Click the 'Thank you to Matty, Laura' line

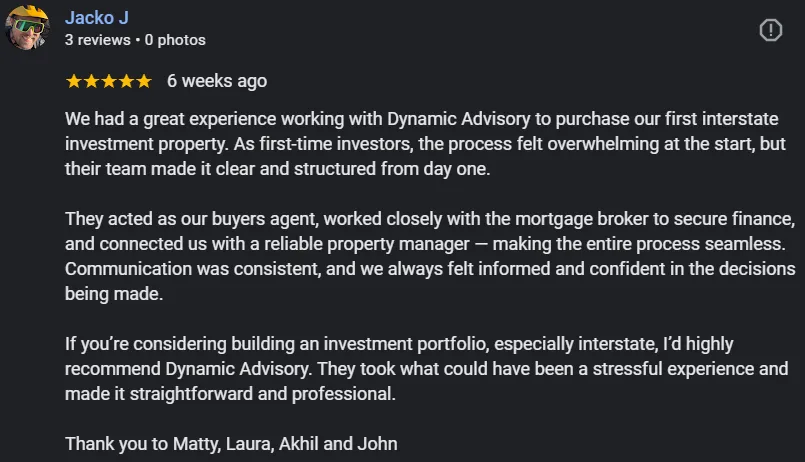click(x=231, y=444)
